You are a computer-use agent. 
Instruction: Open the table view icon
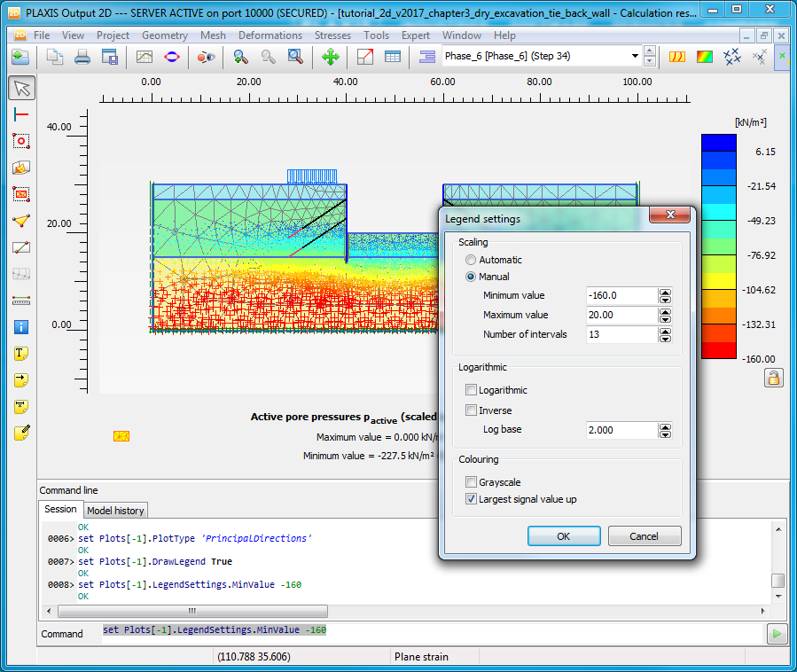(x=392, y=57)
